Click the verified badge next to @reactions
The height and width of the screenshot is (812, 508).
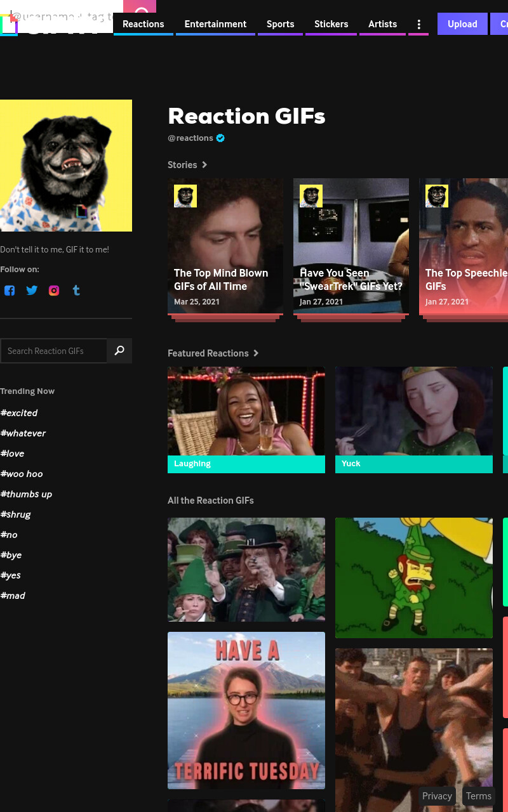[220, 138]
